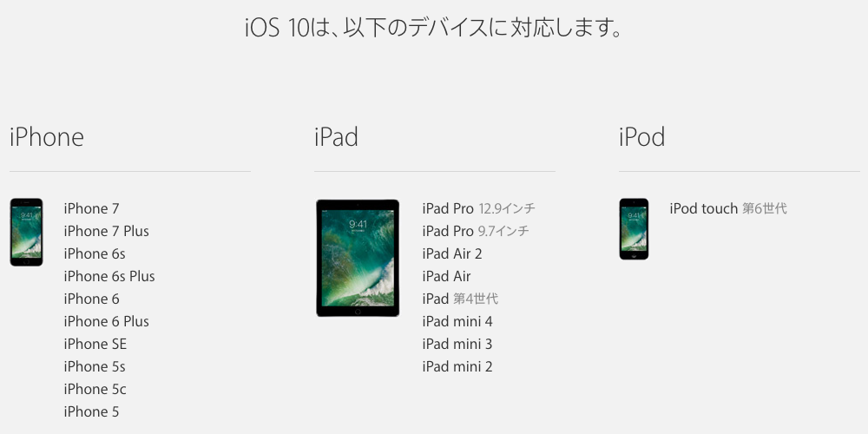Select iPad Pro 9.7インチ
The image size is (868, 434).
(x=476, y=231)
